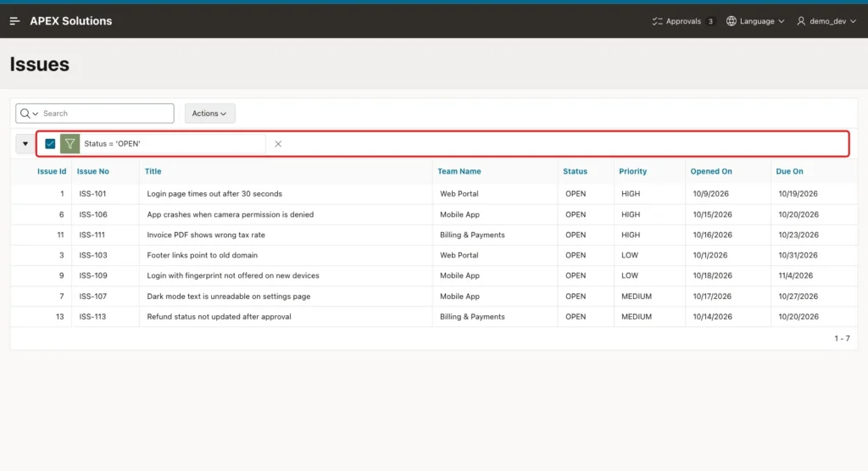The height and width of the screenshot is (471, 868).
Task: Click the 1 - 7 pagination indicator
Action: (842, 338)
